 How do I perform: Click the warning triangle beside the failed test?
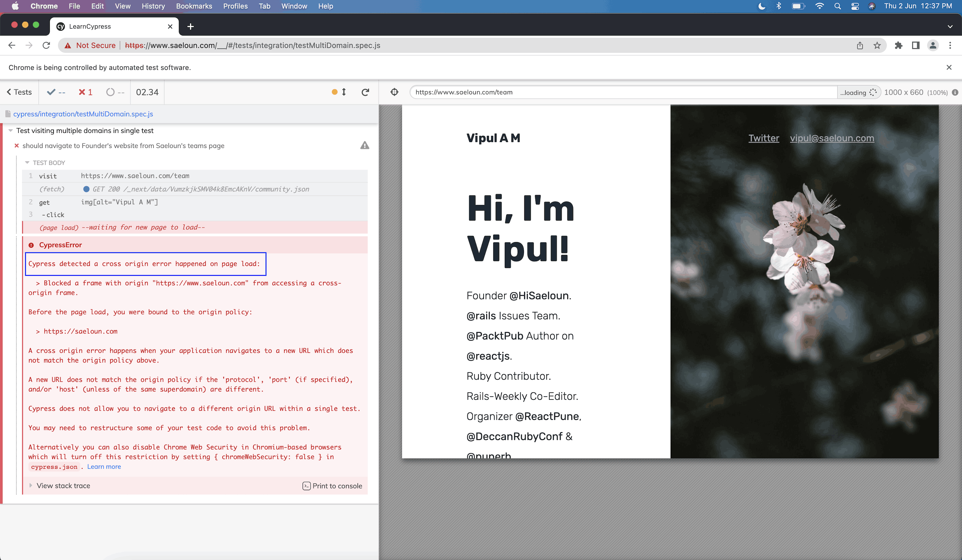pyautogui.click(x=364, y=145)
